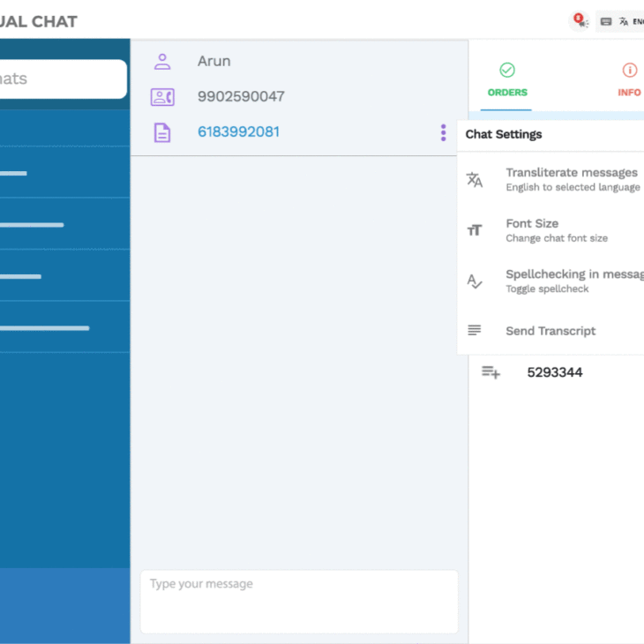This screenshot has height=644, width=644.
Task: Click the user profile icon beside Arun
Action: coord(162,62)
